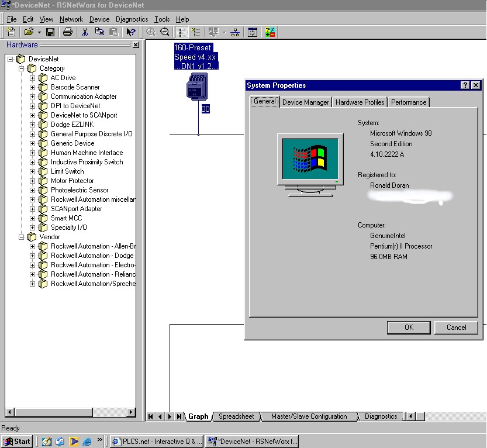
Task: Switch to Device Manager tab
Action: (x=305, y=102)
